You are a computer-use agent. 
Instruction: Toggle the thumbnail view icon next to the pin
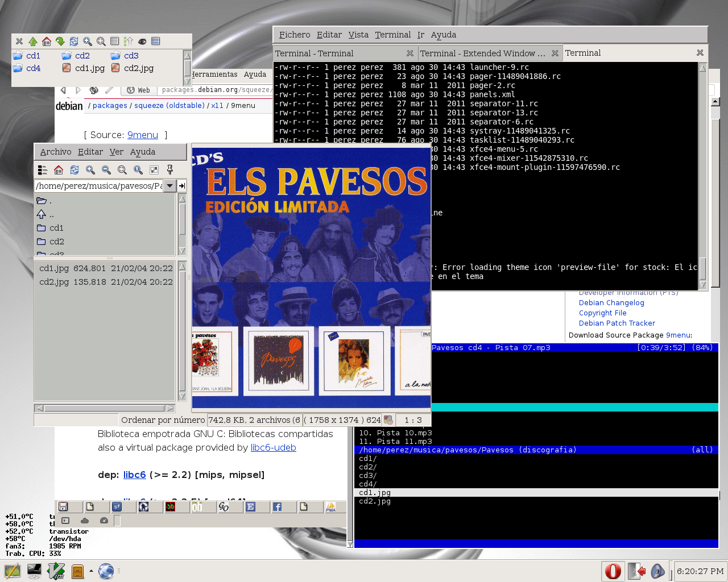pos(154,170)
